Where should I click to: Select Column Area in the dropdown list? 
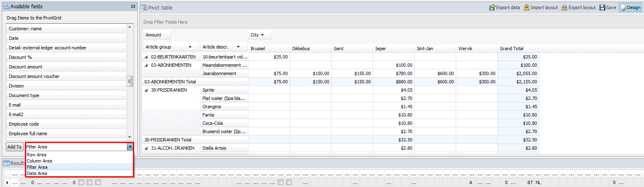[39, 161]
